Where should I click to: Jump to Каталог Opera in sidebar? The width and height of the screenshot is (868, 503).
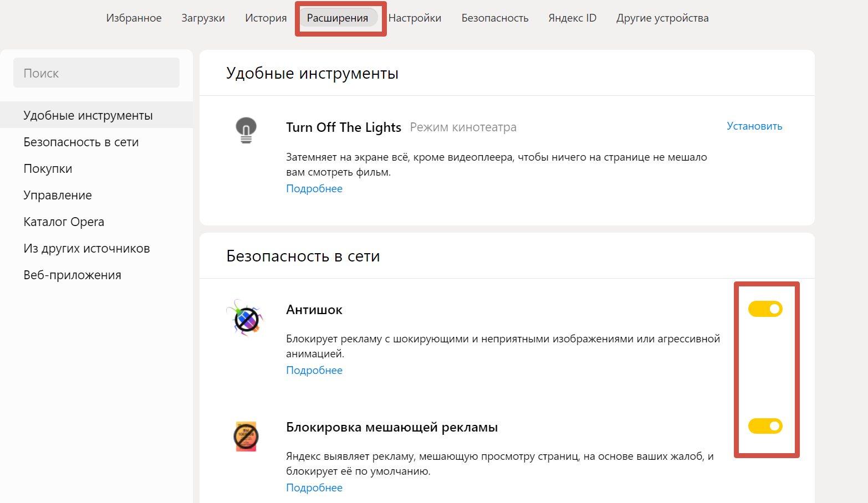click(64, 222)
